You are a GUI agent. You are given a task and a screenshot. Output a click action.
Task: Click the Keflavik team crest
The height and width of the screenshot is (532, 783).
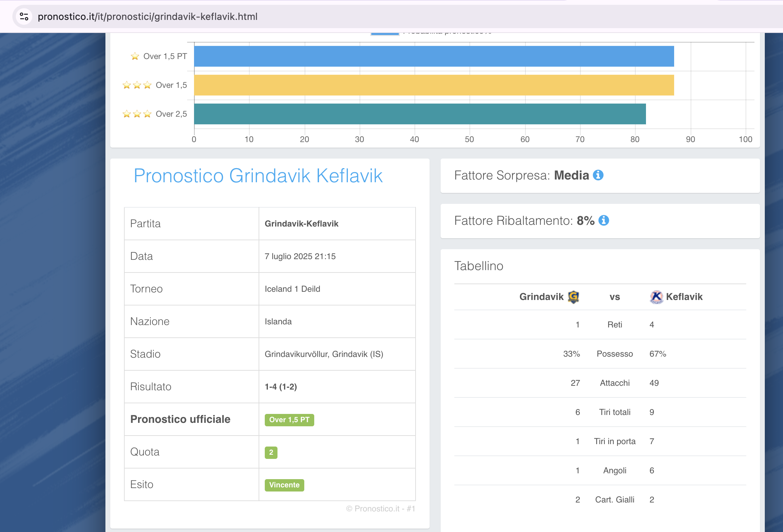coord(656,297)
